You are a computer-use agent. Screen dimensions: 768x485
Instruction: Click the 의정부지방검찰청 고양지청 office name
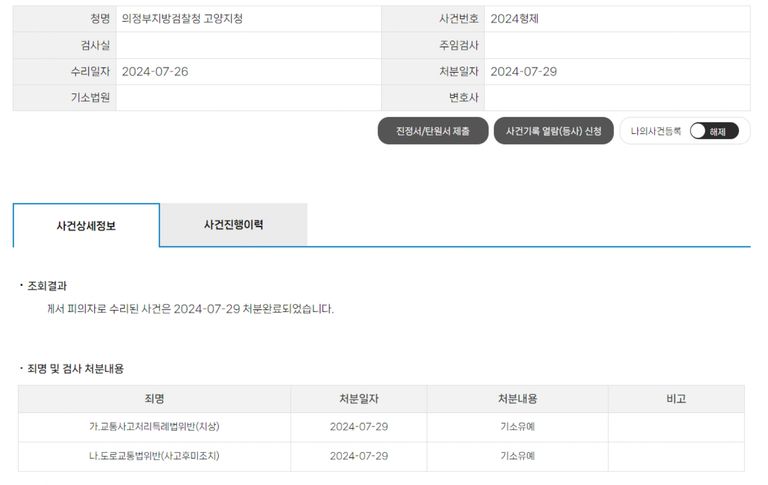pyautogui.click(x=182, y=19)
